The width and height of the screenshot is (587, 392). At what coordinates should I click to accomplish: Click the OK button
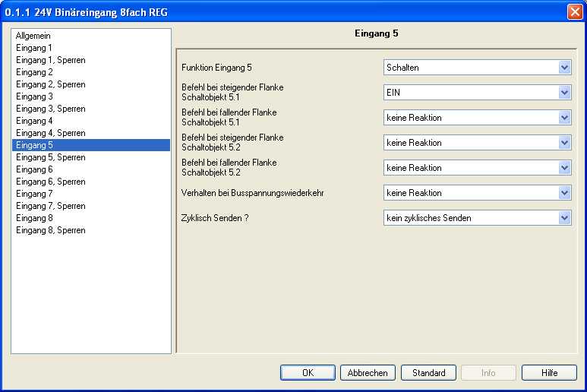tap(308, 373)
